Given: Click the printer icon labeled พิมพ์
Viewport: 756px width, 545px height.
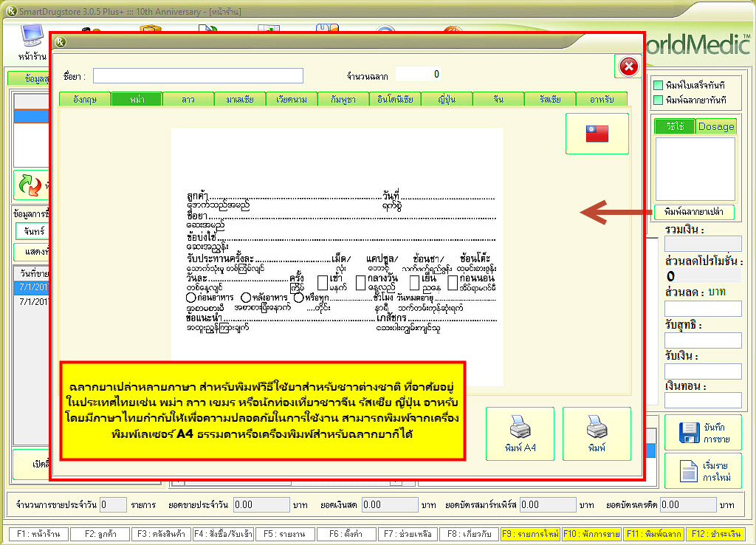Looking at the screenshot, I should click(x=597, y=427).
